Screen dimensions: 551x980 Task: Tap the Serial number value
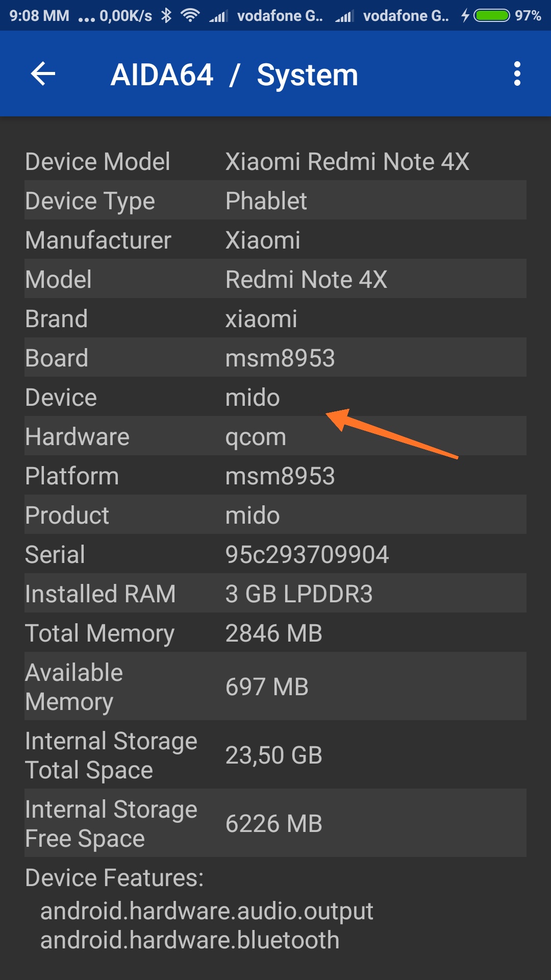307,554
